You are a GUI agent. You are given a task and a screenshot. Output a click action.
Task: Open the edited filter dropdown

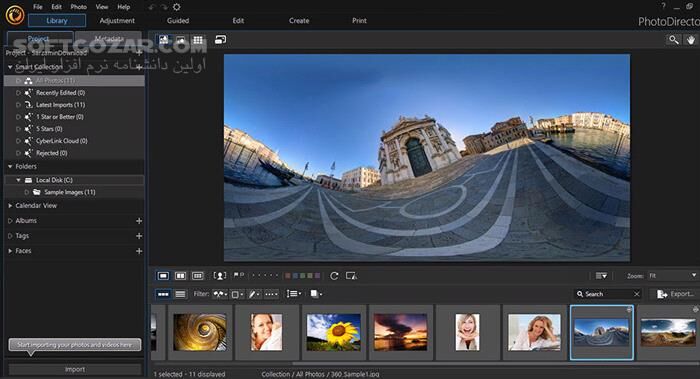tap(254, 294)
